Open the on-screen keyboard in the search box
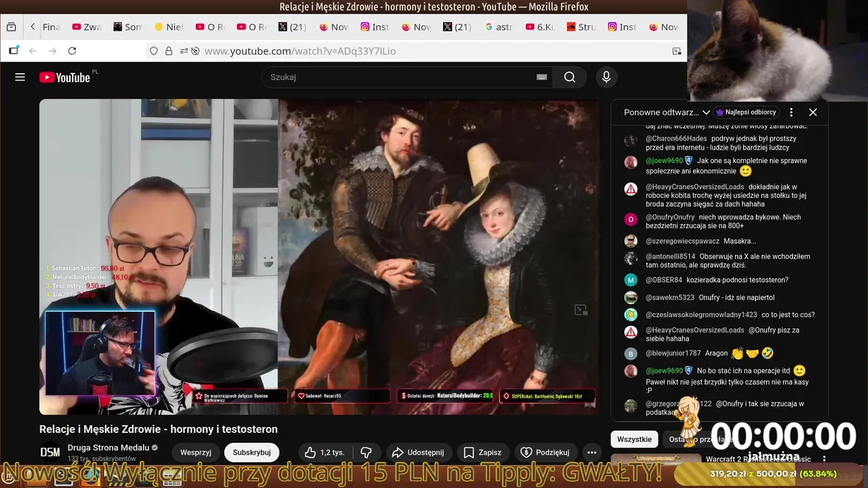Image resolution: width=868 pixels, height=488 pixels. 541,77
